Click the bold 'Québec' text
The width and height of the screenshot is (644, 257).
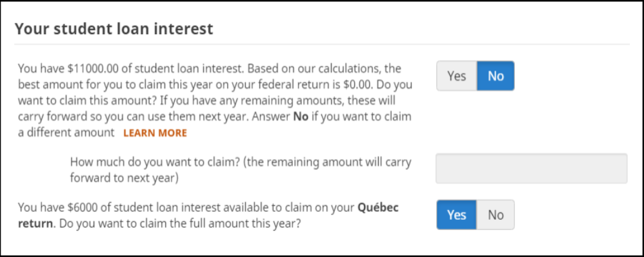378,208
